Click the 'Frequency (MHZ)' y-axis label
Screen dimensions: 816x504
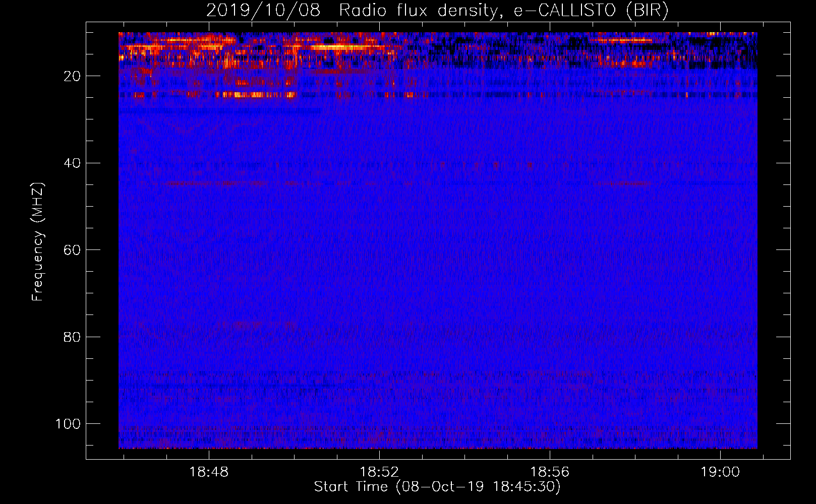[38, 241]
